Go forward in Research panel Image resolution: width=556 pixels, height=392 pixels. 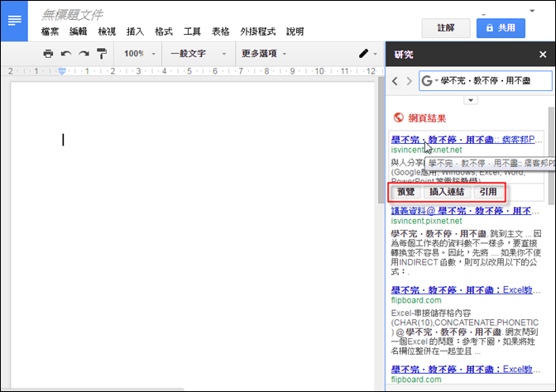pos(410,81)
